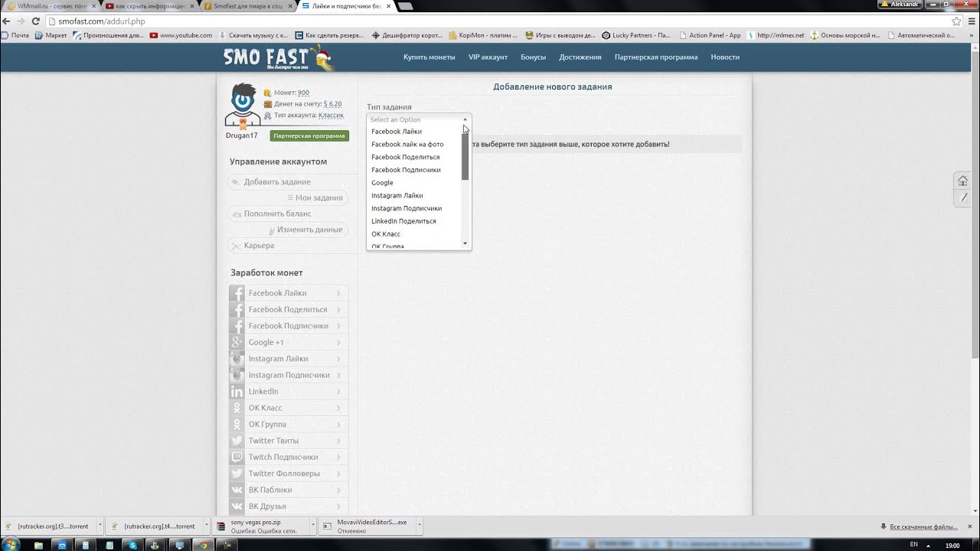Switch to WMmail.ru browser tab

pos(49,6)
